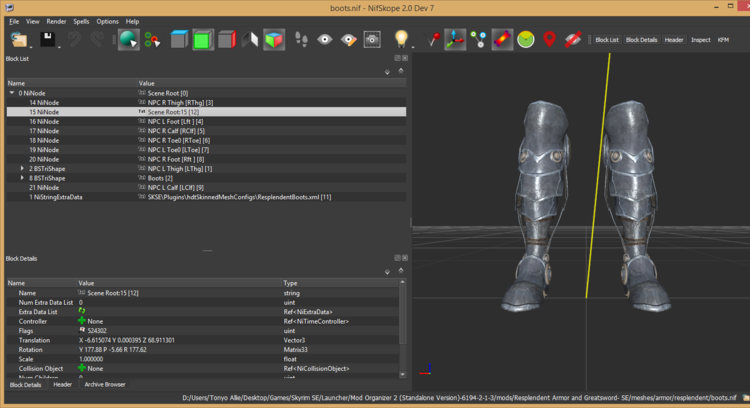Undo using the left curved arrow icon
Viewport: 750px width, 408px height.
pos(74,39)
